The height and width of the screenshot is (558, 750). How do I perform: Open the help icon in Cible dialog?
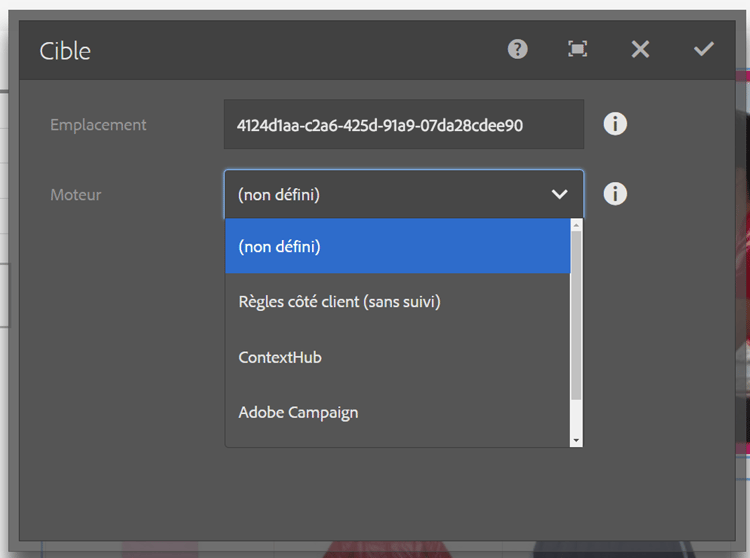518,49
